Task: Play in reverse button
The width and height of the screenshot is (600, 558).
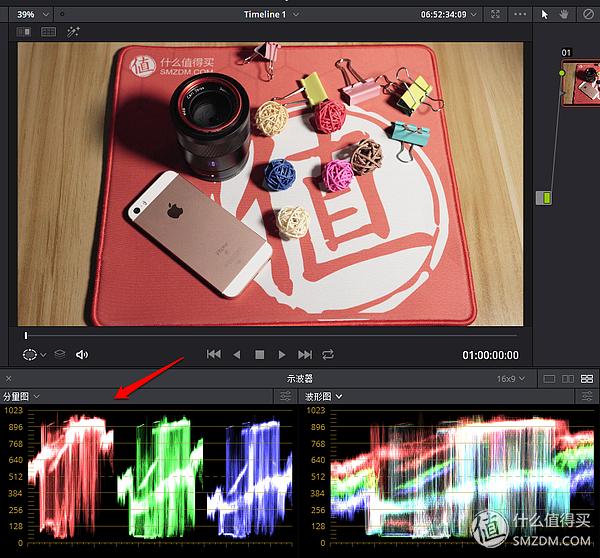Action: 237,355
